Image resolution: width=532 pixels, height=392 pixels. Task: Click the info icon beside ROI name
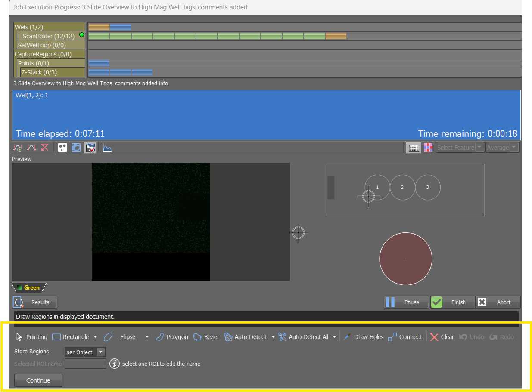tap(114, 364)
